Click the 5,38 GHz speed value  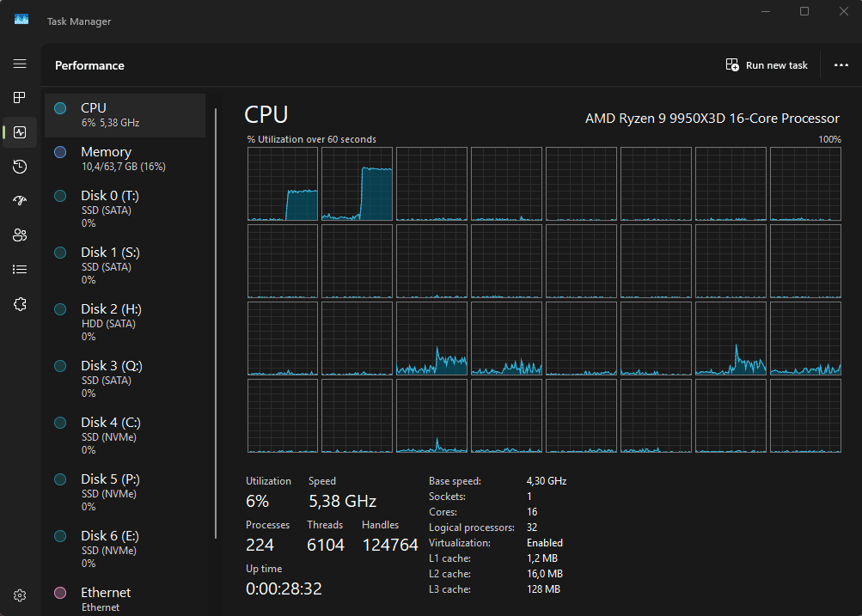click(x=343, y=501)
